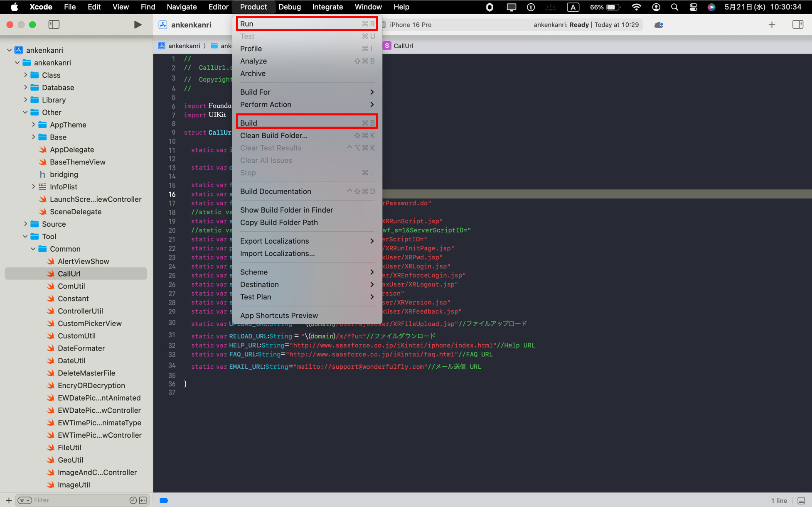Click the navigator Filter text field

79,500
